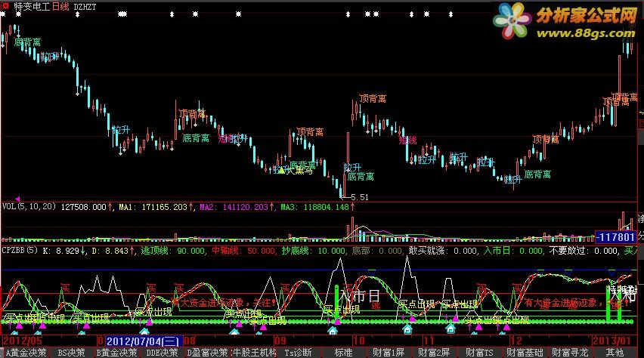This screenshot has height=358, width=644.
Task: Switch to the 标准 tab
Action: [x=343, y=352]
